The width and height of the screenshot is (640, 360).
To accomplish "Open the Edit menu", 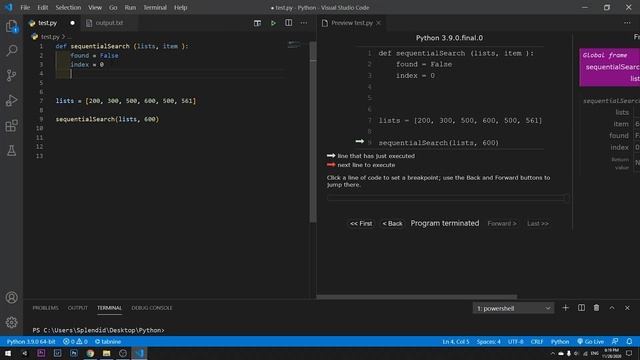I will click(42, 7).
